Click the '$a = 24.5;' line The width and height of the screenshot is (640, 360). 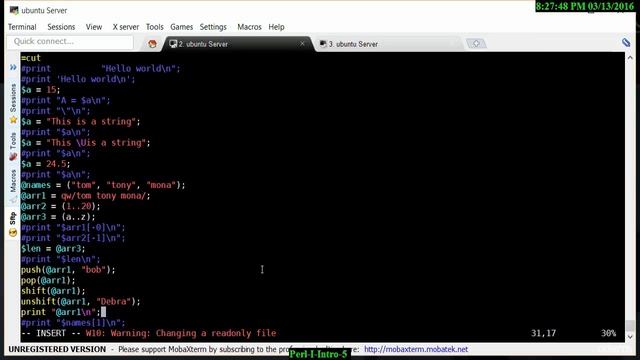click(x=45, y=164)
